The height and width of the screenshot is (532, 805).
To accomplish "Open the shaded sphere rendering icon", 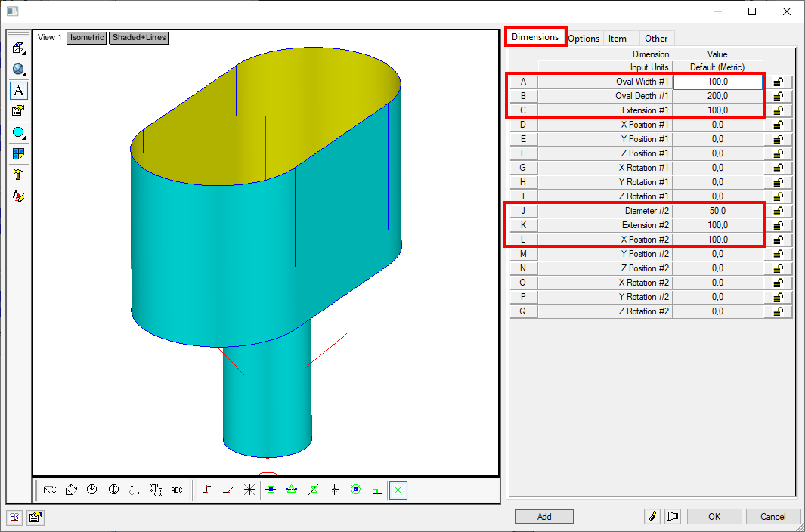I will click(x=19, y=69).
